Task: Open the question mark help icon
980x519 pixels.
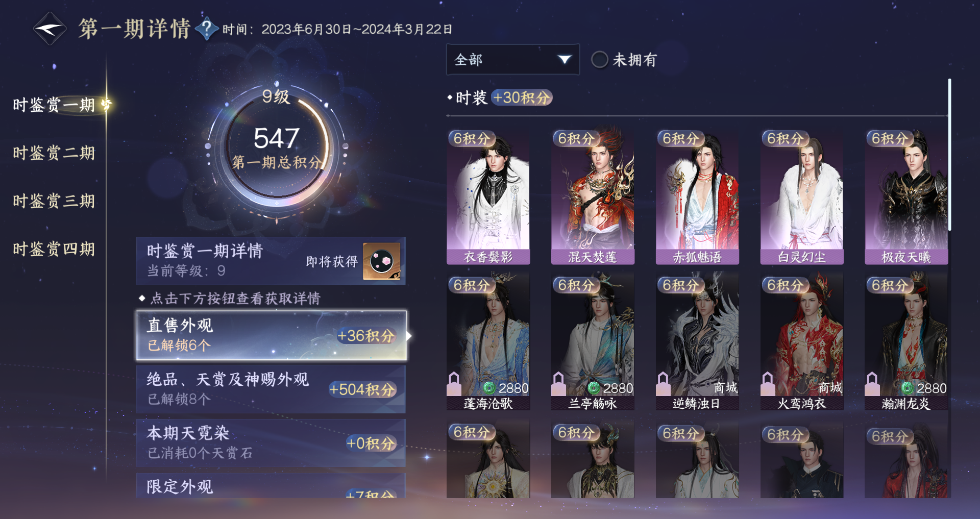Action: [x=207, y=29]
